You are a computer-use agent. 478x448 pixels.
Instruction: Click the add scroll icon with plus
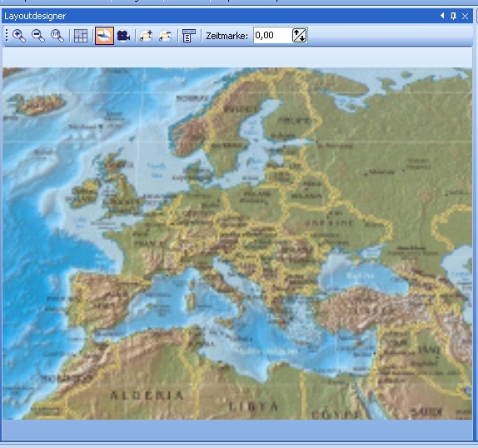146,36
